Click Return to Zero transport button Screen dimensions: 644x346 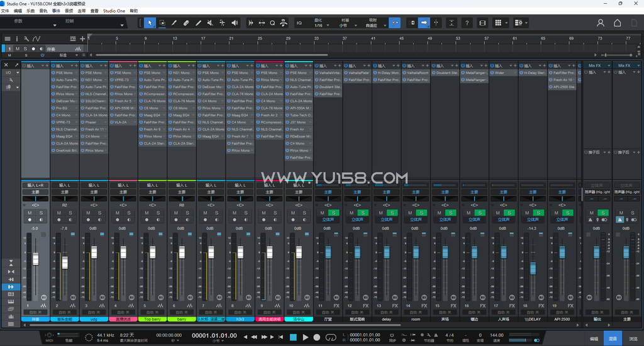point(281,337)
